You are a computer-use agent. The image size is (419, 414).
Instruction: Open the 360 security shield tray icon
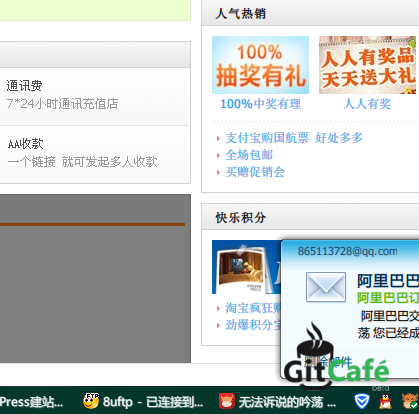[x=362, y=401]
